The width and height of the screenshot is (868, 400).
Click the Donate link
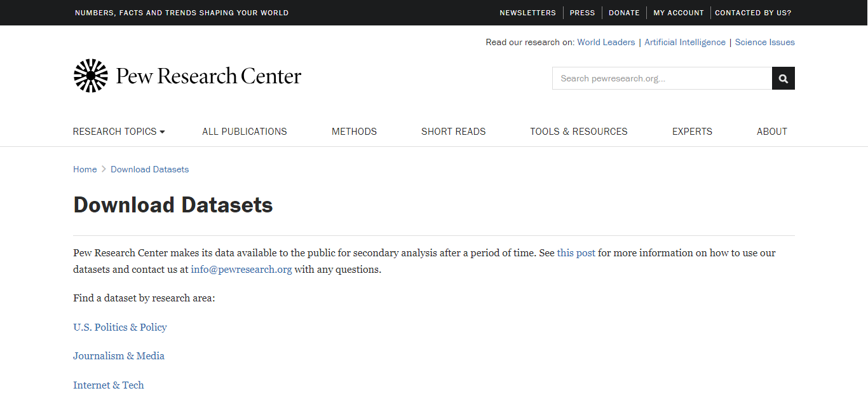coord(624,13)
